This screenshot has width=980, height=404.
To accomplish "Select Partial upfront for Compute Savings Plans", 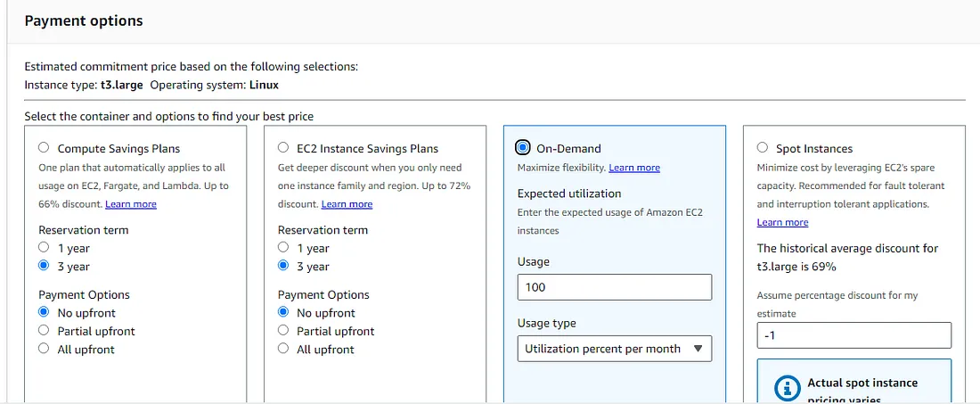I will [44, 331].
